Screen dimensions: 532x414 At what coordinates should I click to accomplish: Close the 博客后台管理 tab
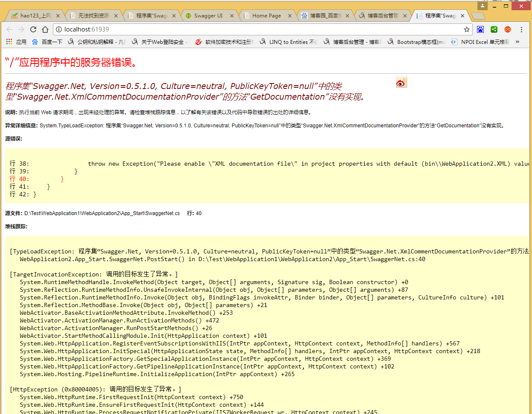[x=405, y=16]
